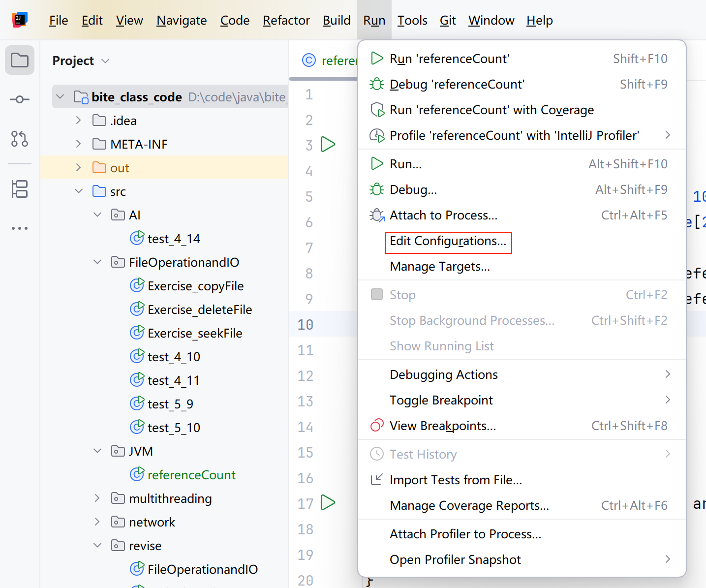Open the Commit tool window icon

click(20, 99)
